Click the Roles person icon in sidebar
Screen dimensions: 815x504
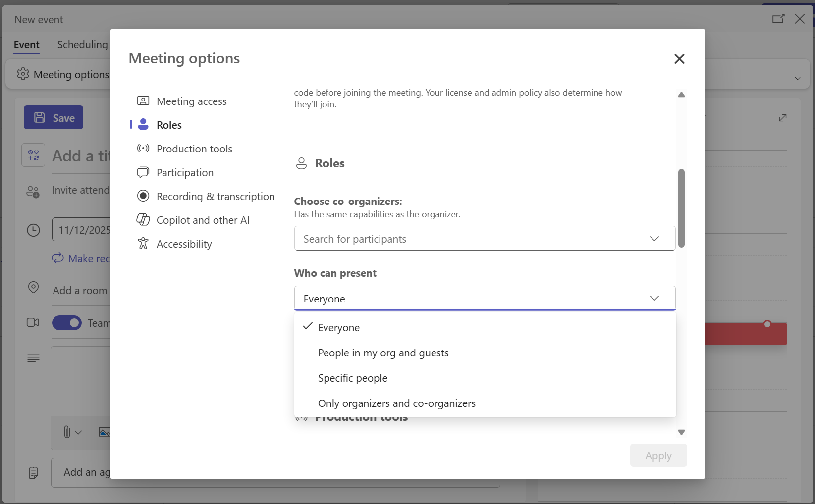click(x=143, y=124)
